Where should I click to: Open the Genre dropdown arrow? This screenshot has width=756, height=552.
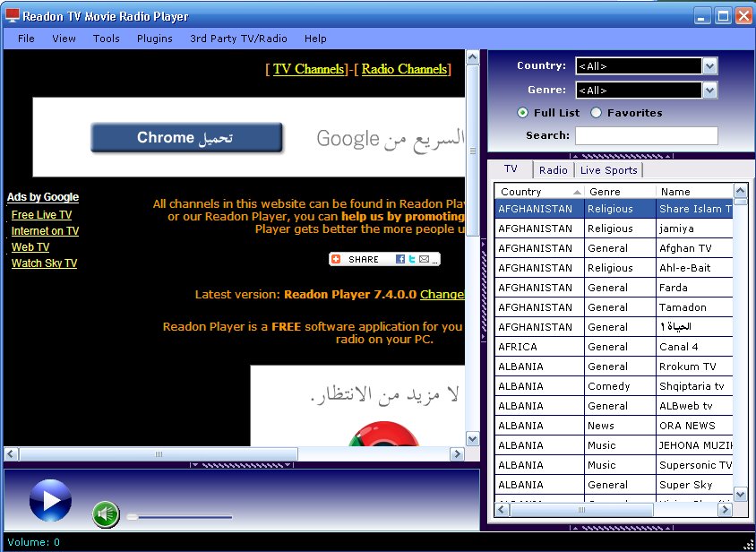point(709,90)
